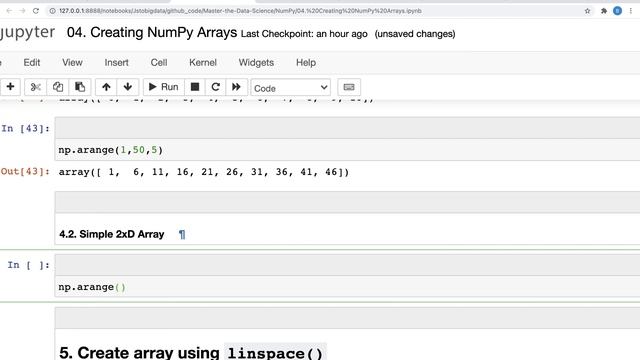640x360 pixels.
Task: Cut selected cells with scissors icon
Action: tap(36, 87)
